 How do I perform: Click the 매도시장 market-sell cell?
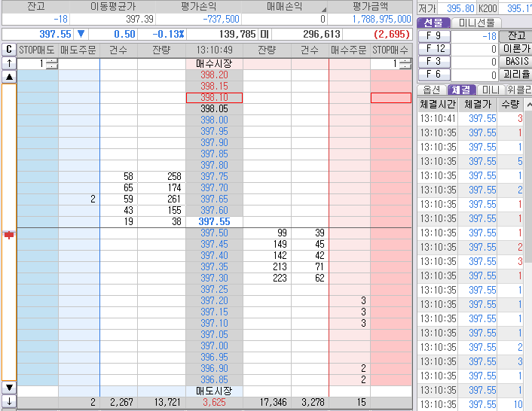tap(214, 391)
